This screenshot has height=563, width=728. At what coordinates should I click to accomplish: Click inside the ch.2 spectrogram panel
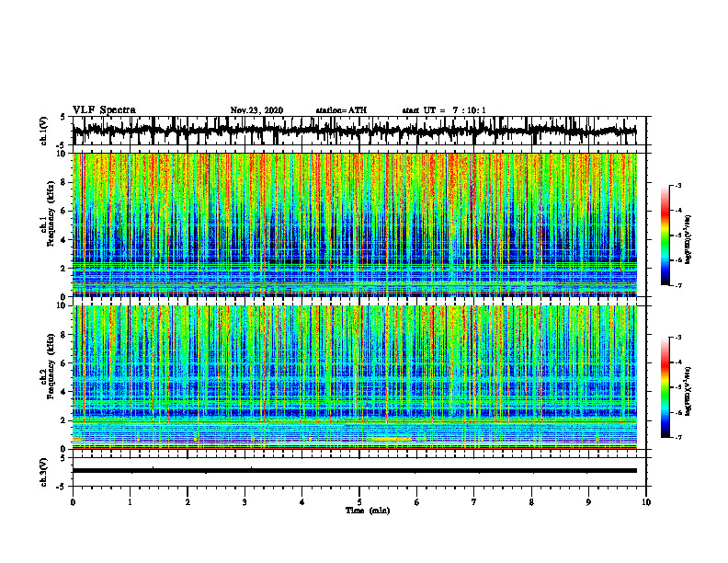point(355,377)
